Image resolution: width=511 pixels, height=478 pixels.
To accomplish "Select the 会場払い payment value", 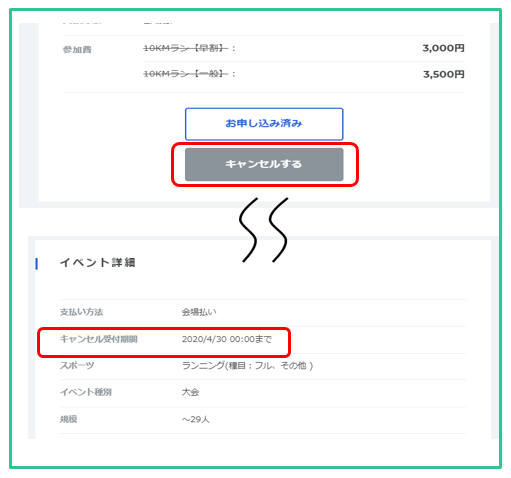I will point(199,312).
